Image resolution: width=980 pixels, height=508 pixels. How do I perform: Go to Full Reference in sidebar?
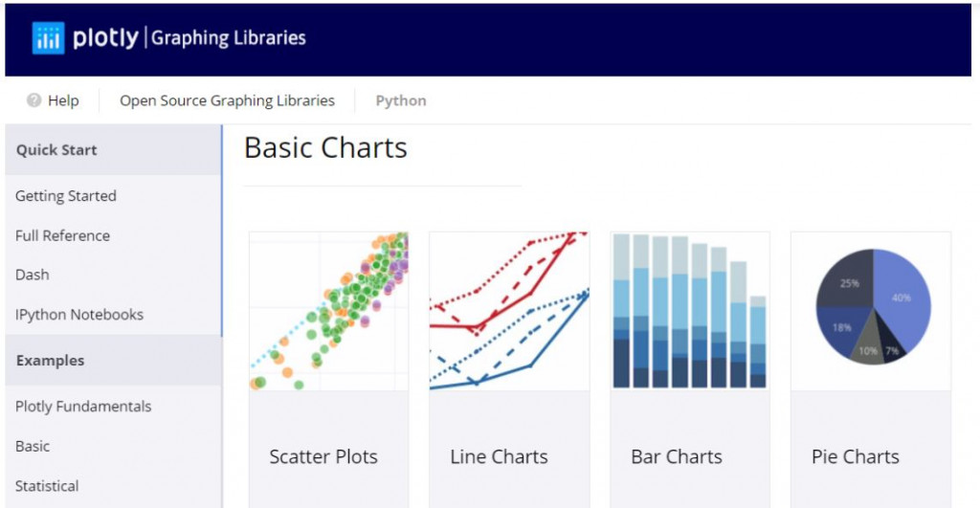(x=62, y=235)
